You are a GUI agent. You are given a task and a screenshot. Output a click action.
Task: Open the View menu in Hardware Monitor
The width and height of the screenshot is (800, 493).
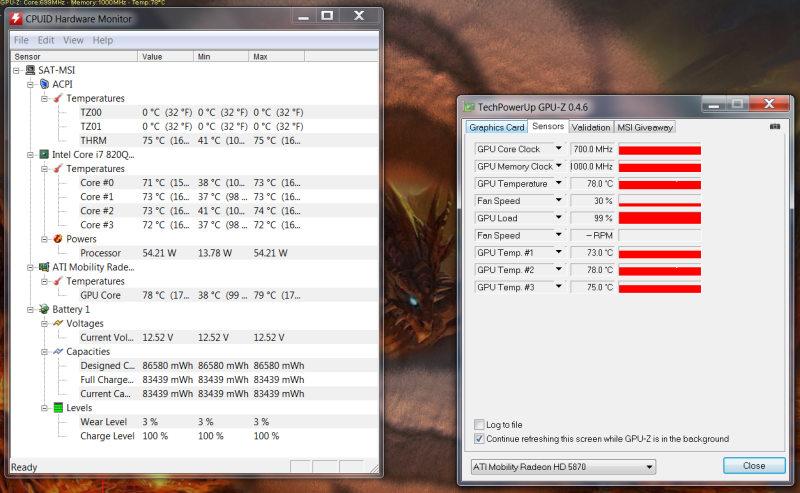pos(73,40)
